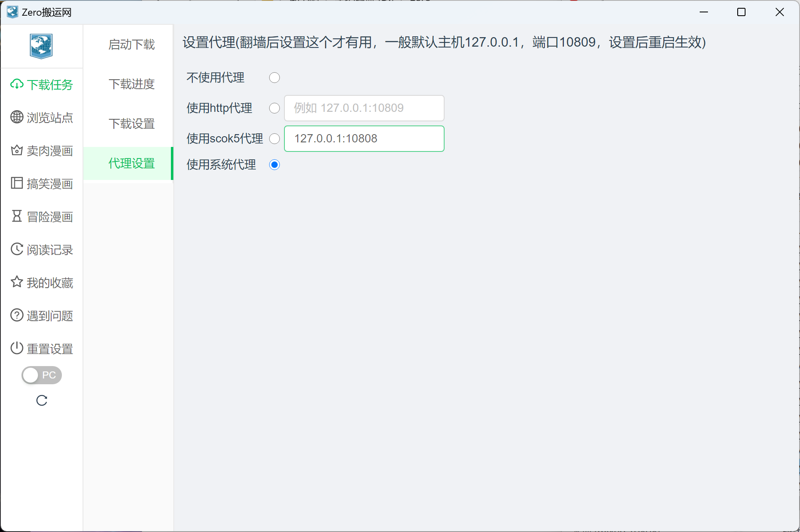This screenshot has height=532, width=800.
Task: Open the 启动下载 tab
Action: coord(131,45)
